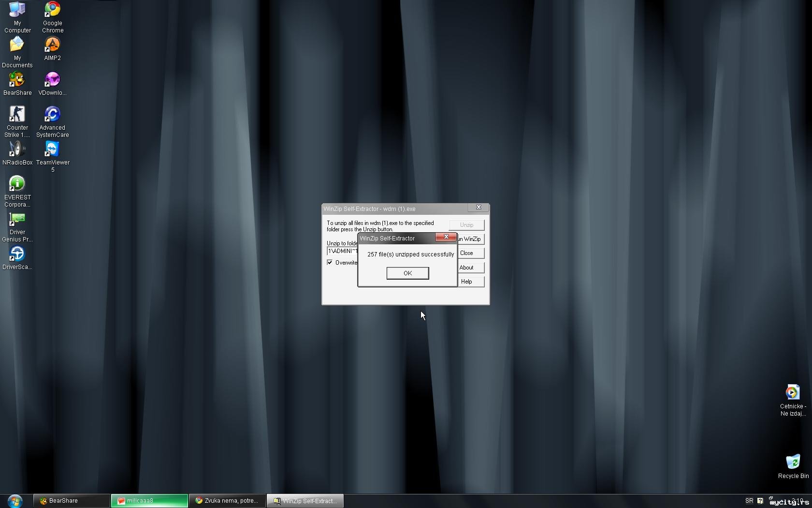The image size is (812, 508).
Task: Switch to BearShare in the taskbar
Action: [x=72, y=501]
